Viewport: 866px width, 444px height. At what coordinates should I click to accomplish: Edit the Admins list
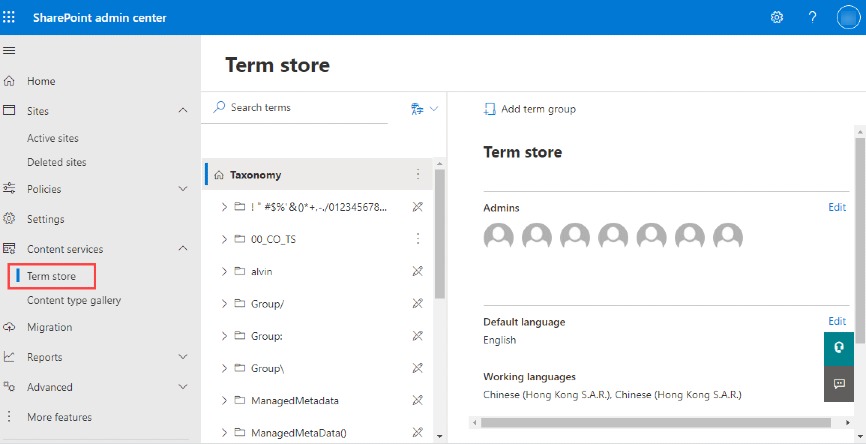pos(837,208)
